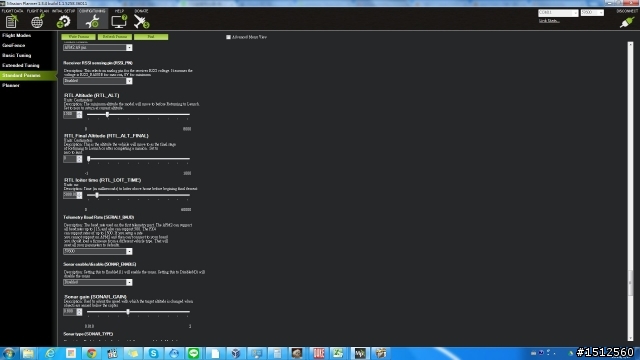Open the Initial Setup gear icon
The height and width of the screenshot is (360, 640).
[x=64, y=21]
